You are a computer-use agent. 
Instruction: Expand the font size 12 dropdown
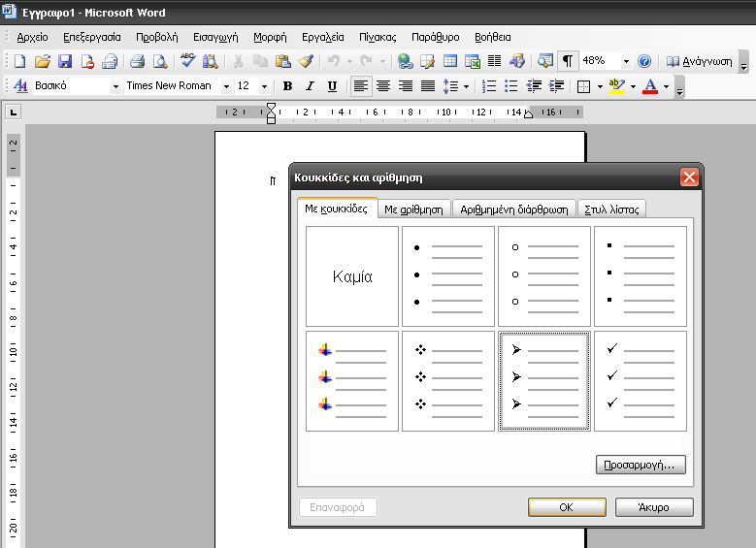click(x=265, y=86)
